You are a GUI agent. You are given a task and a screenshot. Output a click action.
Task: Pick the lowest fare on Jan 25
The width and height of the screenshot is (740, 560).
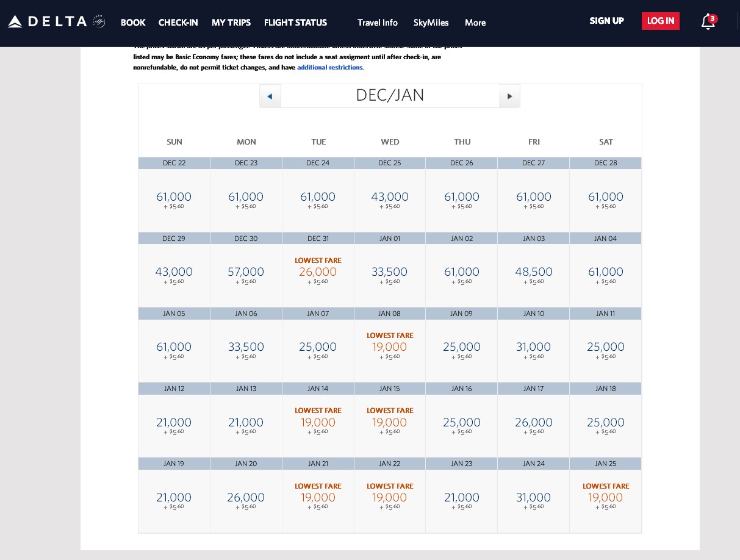point(605,497)
